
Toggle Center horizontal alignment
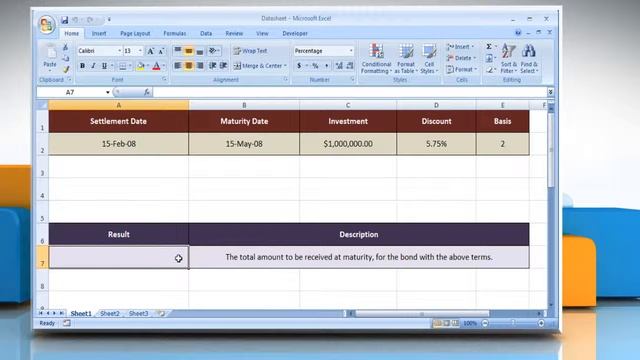click(189, 66)
